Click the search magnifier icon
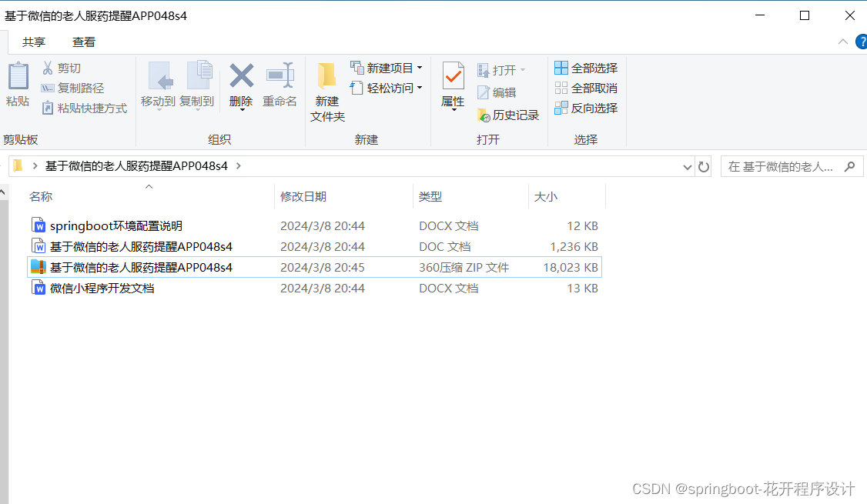This screenshot has width=867, height=504. (x=850, y=166)
